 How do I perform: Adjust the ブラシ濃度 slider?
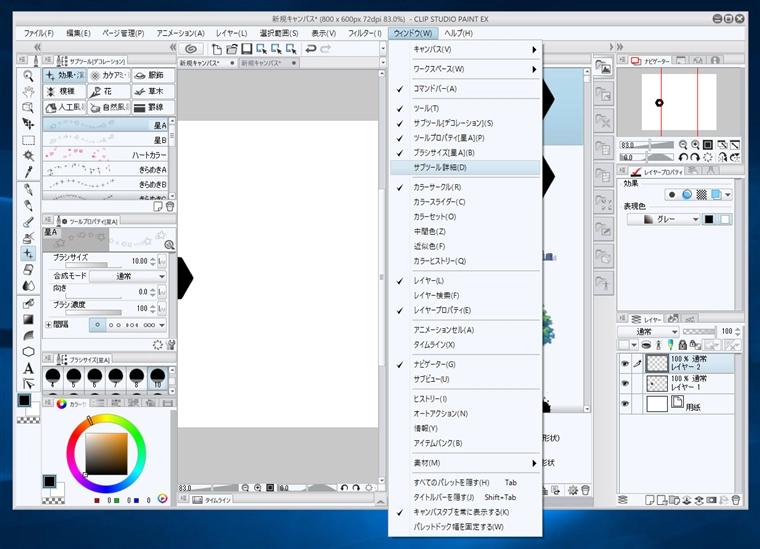(93, 313)
